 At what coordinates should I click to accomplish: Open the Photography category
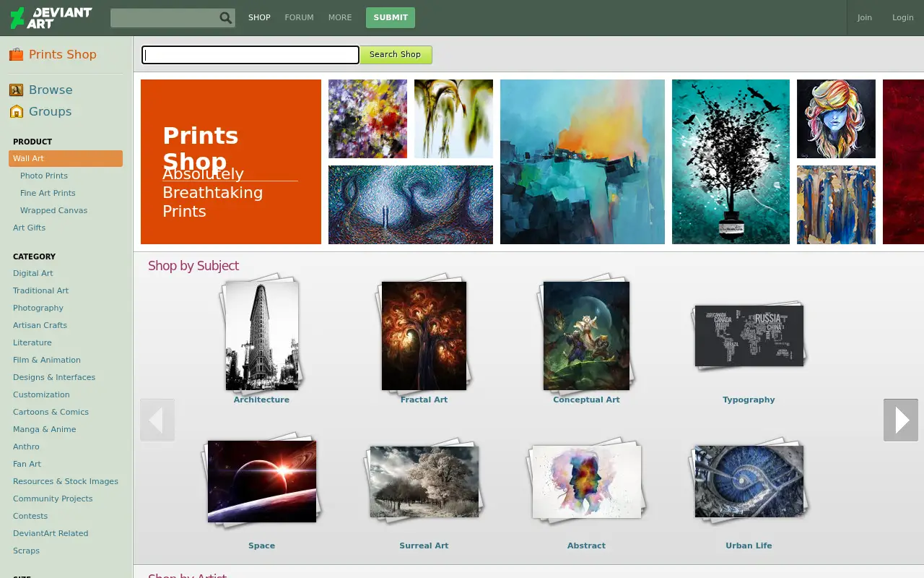38,308
